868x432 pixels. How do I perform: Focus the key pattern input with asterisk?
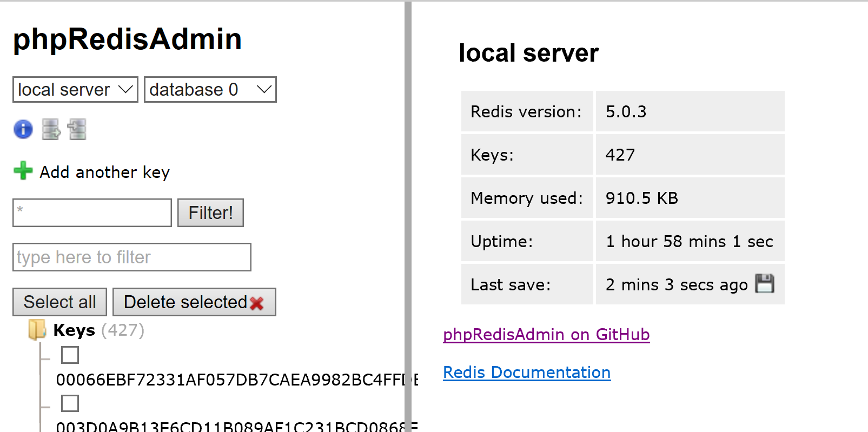92,213
